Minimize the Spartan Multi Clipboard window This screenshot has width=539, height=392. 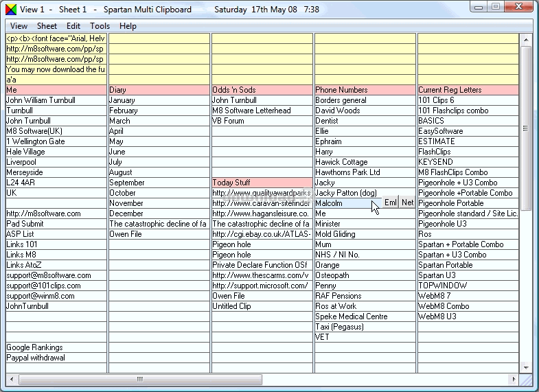coord(479,6)
